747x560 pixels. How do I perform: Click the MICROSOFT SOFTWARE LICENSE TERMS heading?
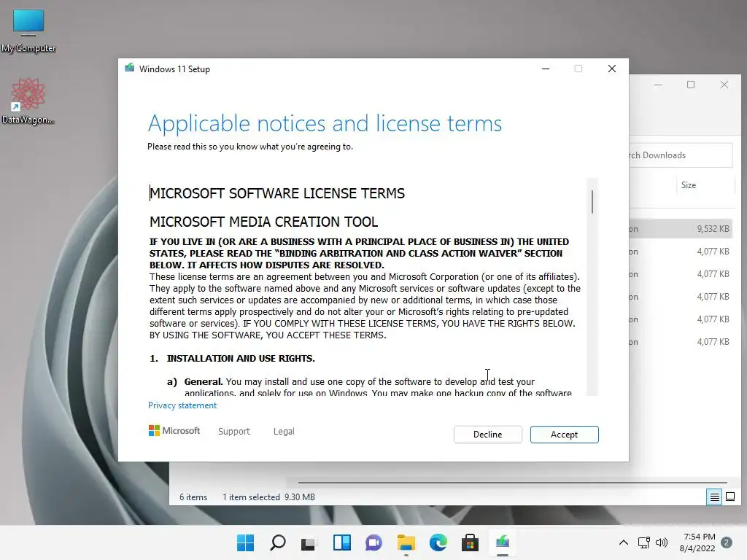[x=277, y=193]
